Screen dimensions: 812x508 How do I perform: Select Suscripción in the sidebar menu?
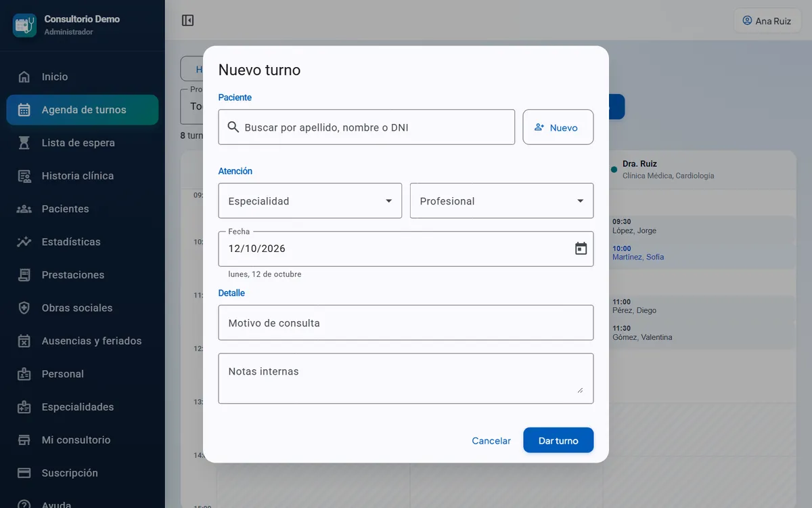pos(83,473)
